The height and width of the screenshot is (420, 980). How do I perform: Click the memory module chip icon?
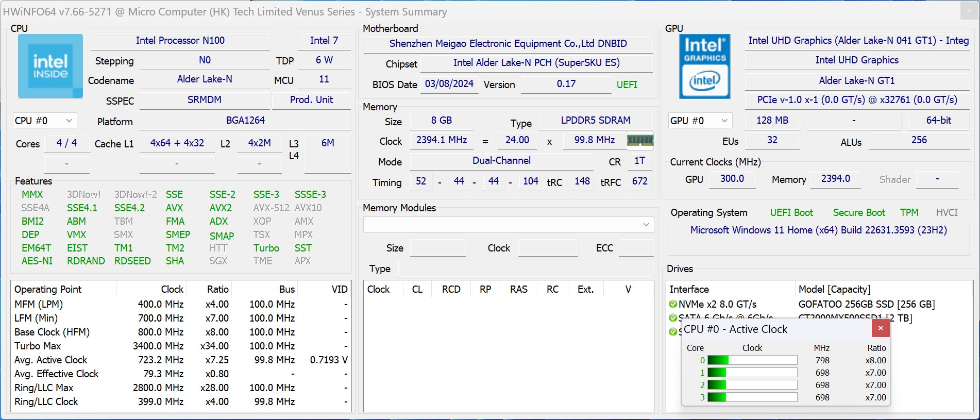[640, 140]
